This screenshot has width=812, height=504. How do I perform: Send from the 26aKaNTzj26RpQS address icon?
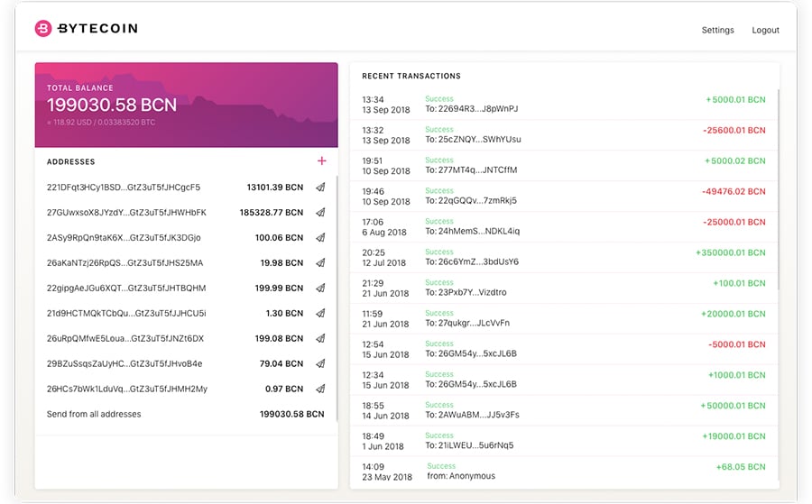320,263
